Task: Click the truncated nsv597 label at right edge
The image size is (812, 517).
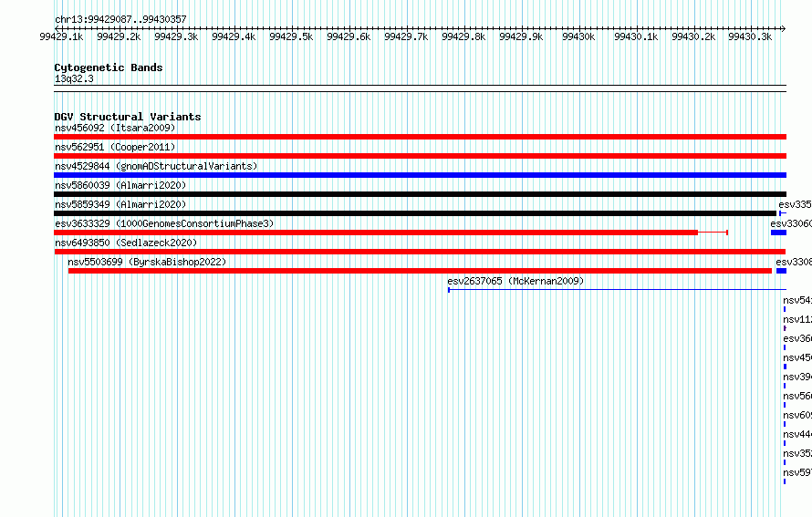Action: click(797, 472)
